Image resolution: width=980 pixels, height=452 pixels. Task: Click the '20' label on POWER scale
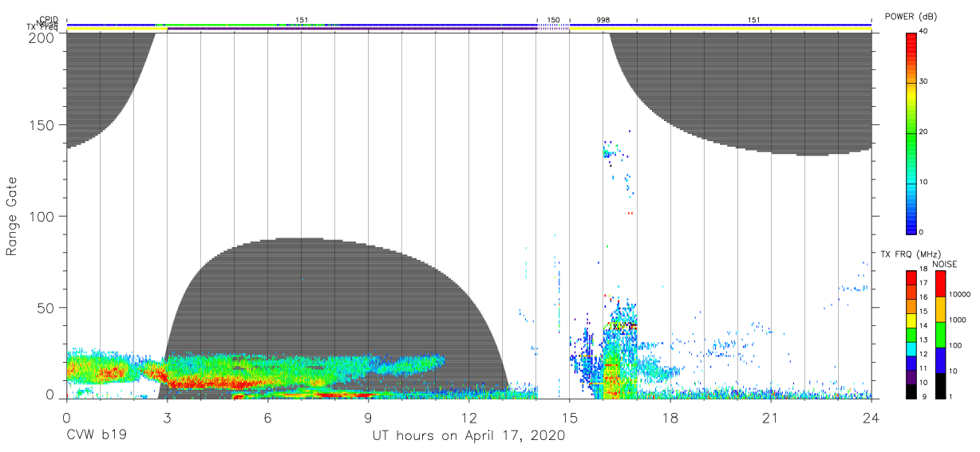[x=924, y=132]
